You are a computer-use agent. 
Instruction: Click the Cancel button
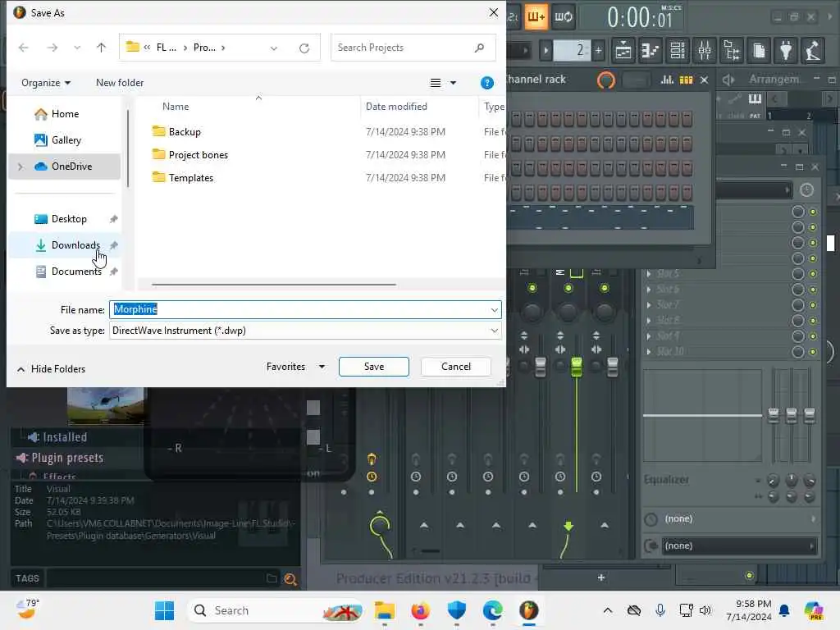point(456,367)
